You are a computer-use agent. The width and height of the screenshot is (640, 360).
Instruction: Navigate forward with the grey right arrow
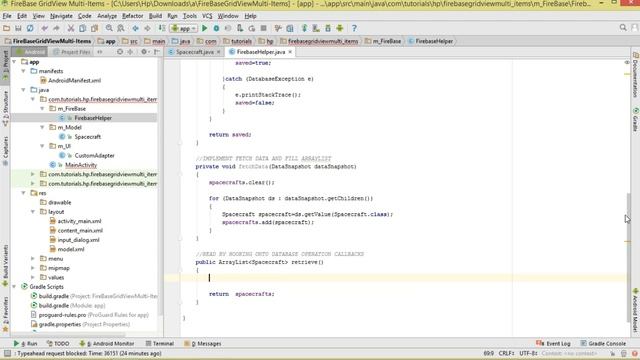pyautogui.click(x=147, y=28)
